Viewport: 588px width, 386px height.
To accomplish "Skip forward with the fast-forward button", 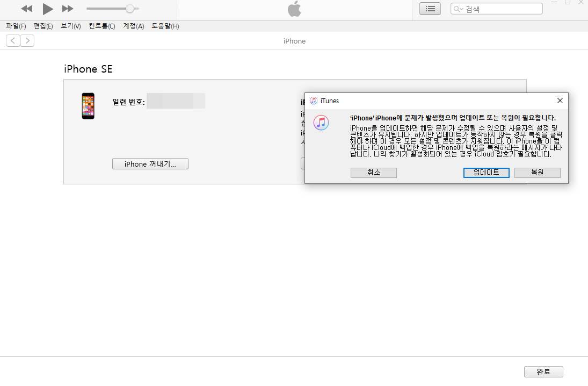I will pyautogui.click(x=68, y=9).
